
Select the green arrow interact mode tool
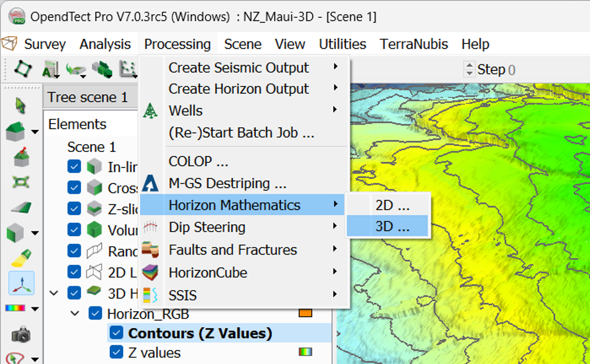pyautogui.click(x=21, y=105)
